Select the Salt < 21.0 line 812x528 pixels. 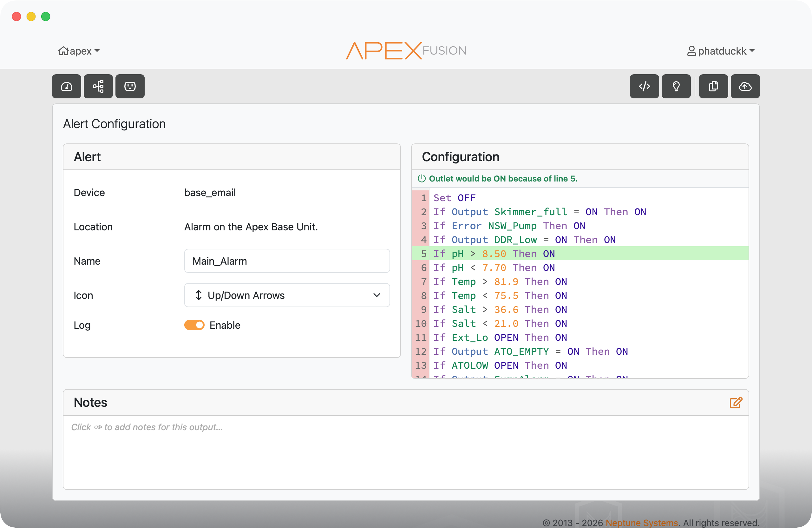coord(580,324)
